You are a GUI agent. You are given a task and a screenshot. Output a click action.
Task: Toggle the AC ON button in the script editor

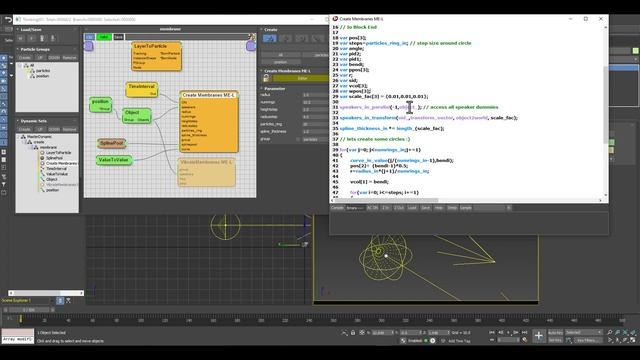pyautogui.click(x=372, y=208)
